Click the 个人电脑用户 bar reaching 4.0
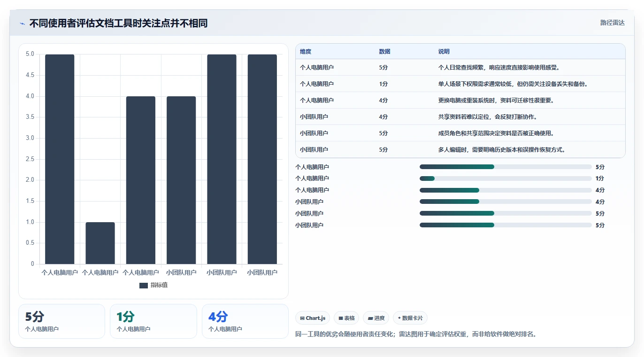 (x=141, y=180)
